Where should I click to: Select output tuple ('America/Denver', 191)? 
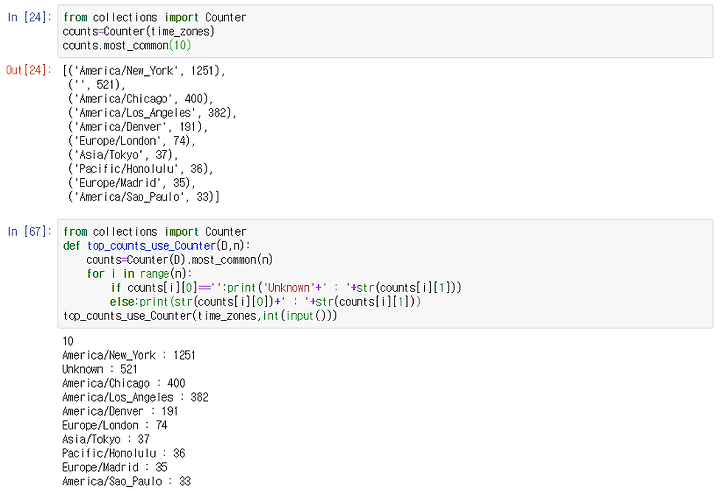[x=138, y=127]
